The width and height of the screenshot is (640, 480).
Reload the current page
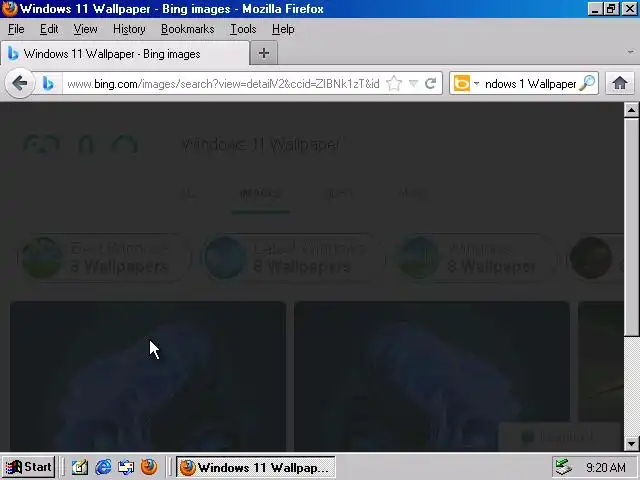pos(431,84)
